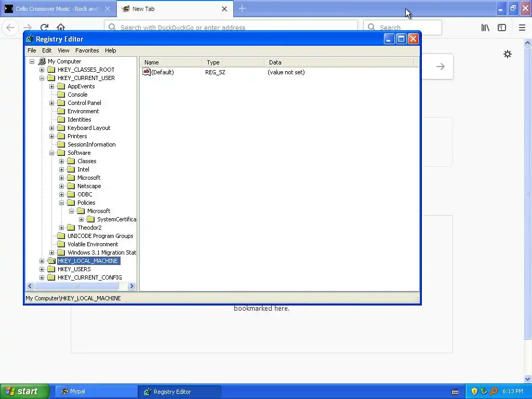Select the Environment folder icon
The width and height of the screenshot is (532, 399).
[x=61, y=111]
